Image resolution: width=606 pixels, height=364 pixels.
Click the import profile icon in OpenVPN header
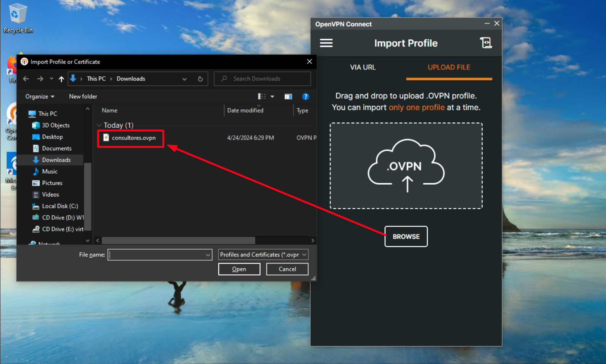point(486,43)
